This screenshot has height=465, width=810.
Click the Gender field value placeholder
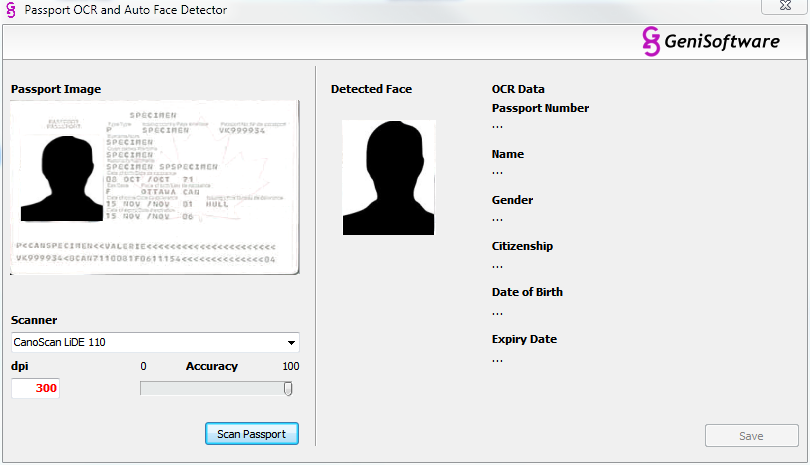pyautogui.click(x=497, y=218)
